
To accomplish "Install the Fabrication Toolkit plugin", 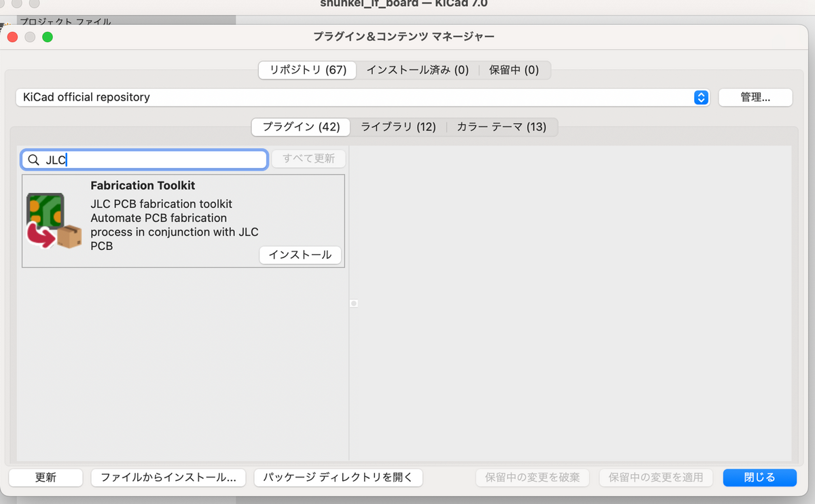I will coord(300,255).
